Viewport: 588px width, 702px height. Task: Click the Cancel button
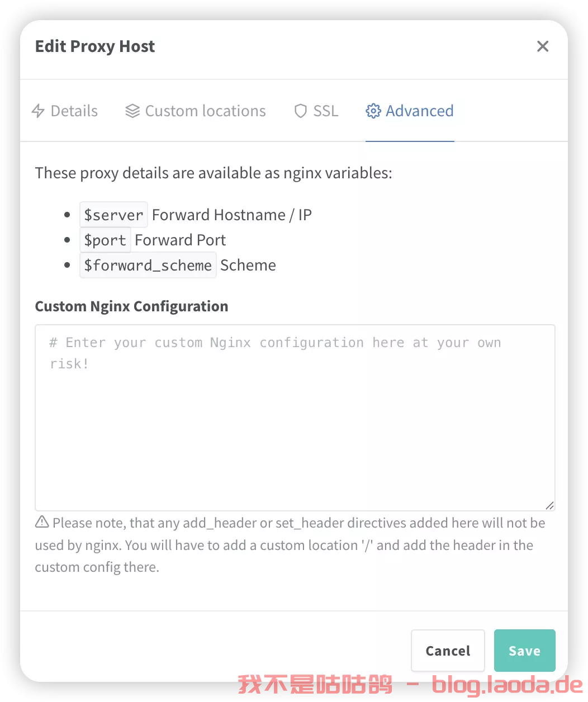(x=448, y=651)
